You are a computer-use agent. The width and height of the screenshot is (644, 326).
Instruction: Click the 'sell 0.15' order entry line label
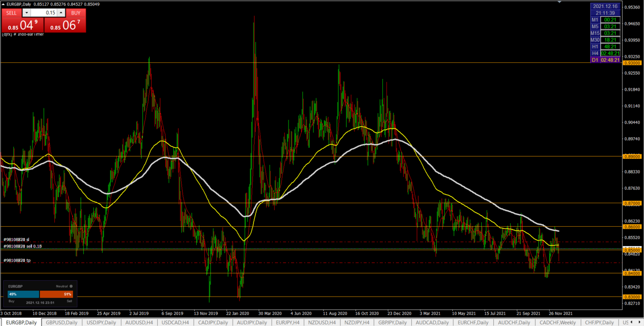[x=22, y=246]
